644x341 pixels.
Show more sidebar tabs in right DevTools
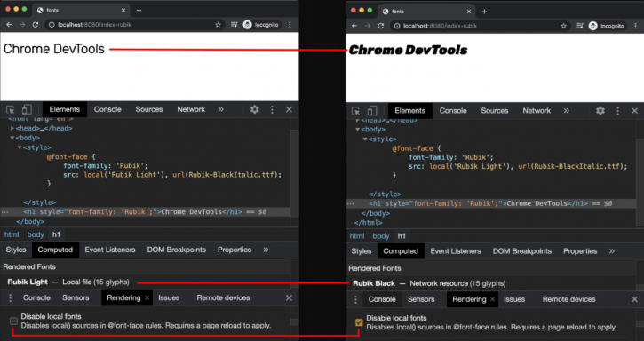(611, 251)
